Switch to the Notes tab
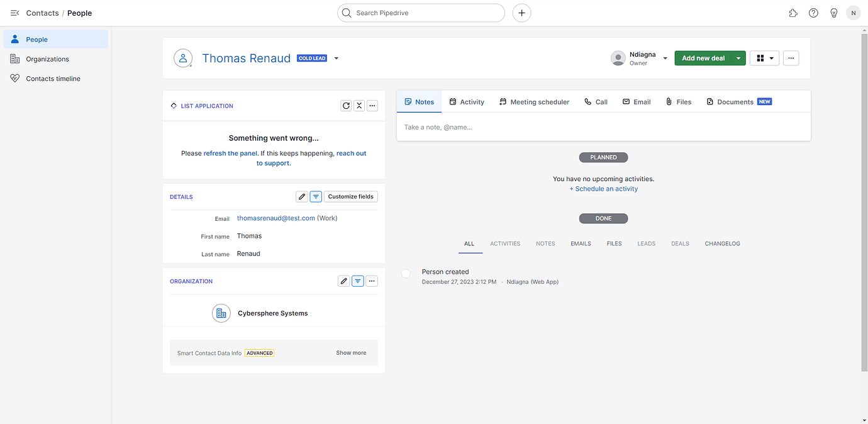868x424 pixels. 420,102
